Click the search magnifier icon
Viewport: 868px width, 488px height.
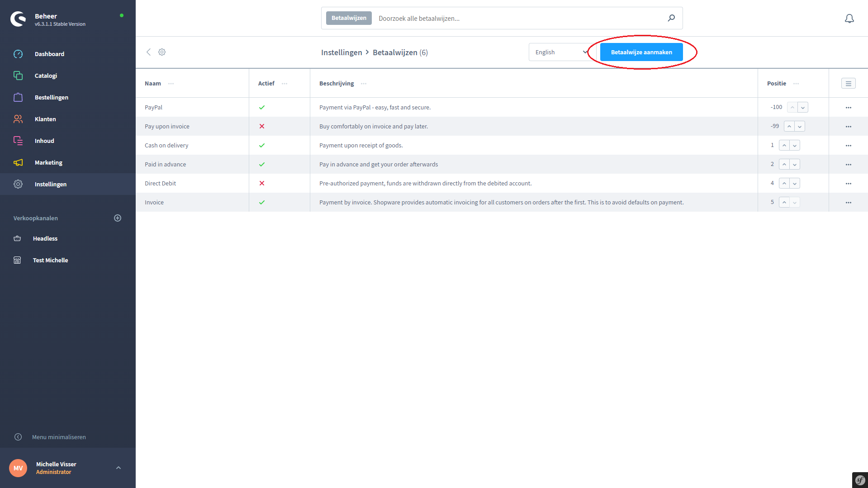pos(671,18)
